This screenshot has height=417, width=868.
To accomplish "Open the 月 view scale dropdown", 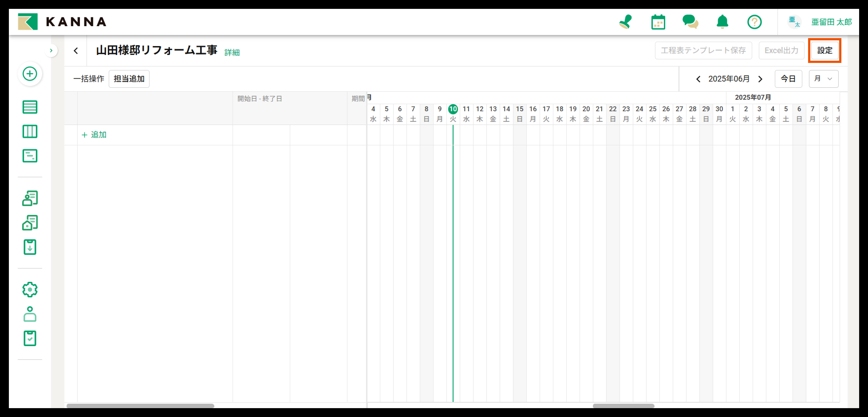I will pyautogui.click(x=823, y=79).
